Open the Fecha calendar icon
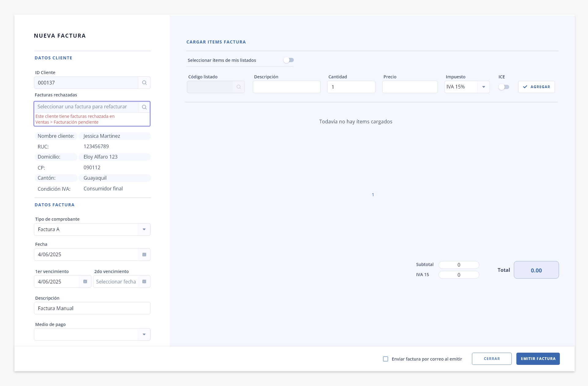The width and height of the screenshot is (588, 386). click(x=144, y=254)
